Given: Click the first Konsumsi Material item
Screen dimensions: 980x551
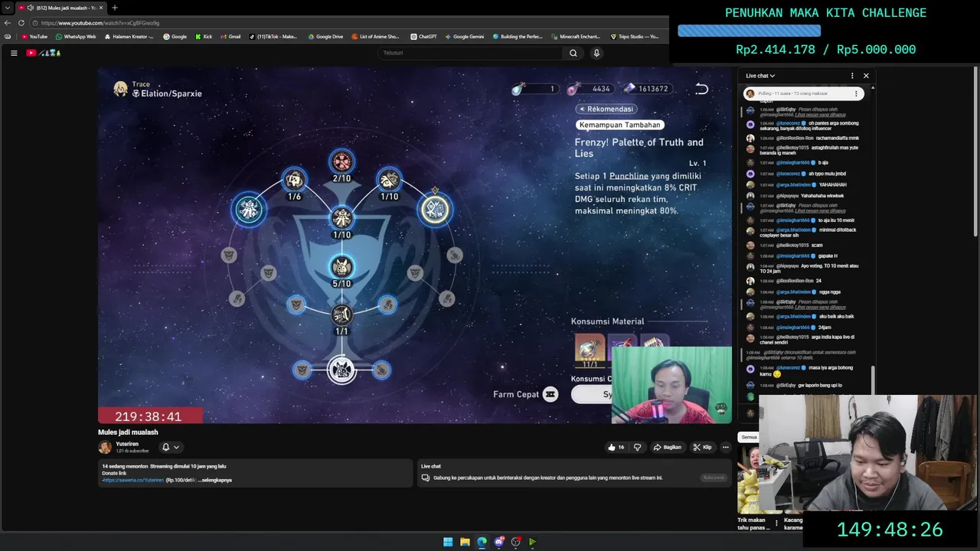Looking at the screenshot, I should click(x=590, y=349).
